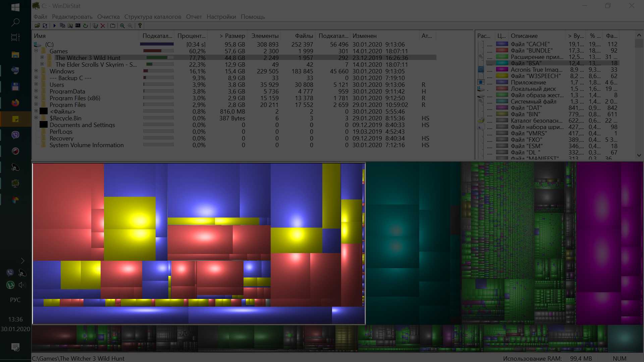Screen dimensions: 644x362
Task: Open Windows search from taskbar
Action: coord(15,22)
